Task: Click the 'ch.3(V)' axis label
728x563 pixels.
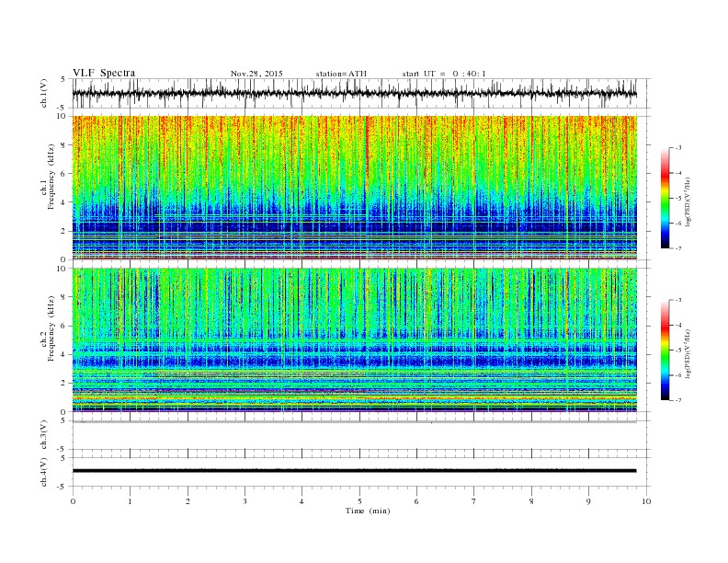Action: pos(44,435)
